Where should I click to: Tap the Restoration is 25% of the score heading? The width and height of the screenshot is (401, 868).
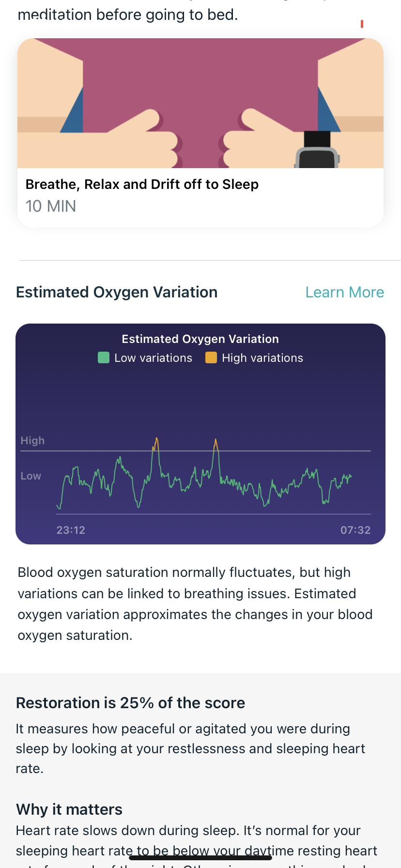coord(130,703)
